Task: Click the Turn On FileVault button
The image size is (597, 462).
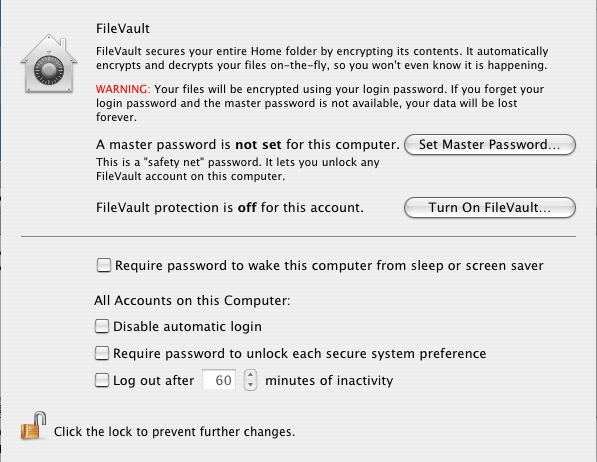Action: pos(490,208)
